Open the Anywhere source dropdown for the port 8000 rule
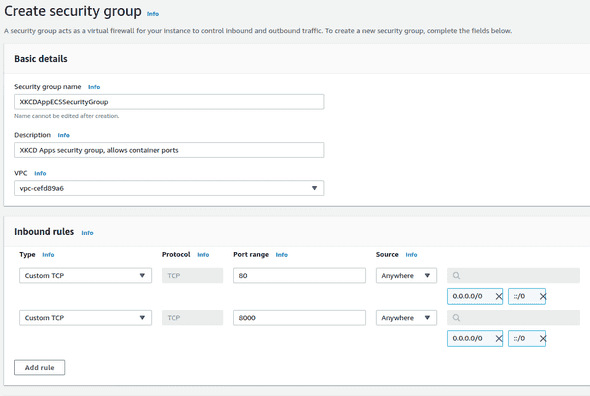 tap(406, 318)
